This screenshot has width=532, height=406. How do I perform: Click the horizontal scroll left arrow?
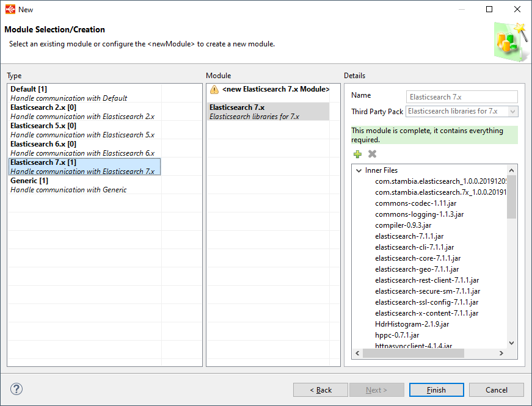click(x=357, y=353)
